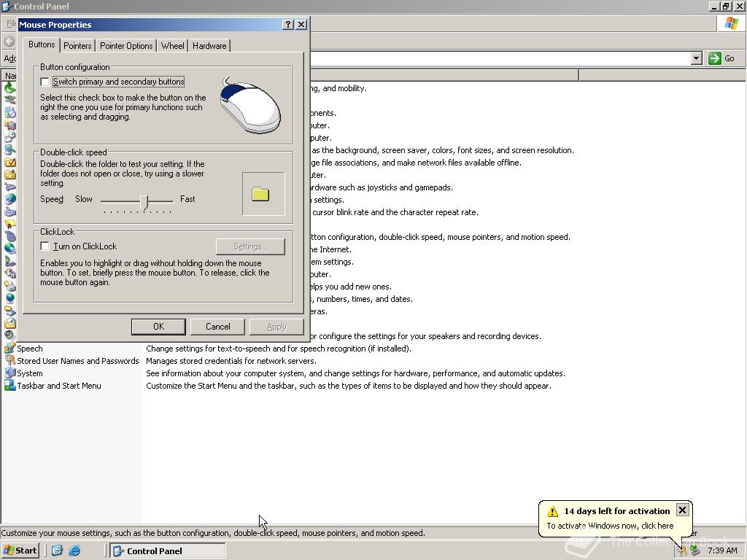Select the Scanners and Cameras icon

pyautogui.click(x=10, y=311)
